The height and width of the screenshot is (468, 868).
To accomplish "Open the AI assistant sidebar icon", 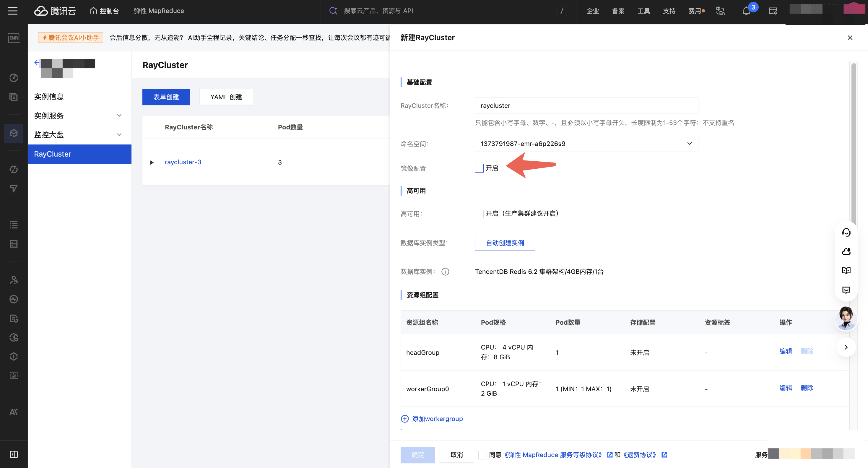I will (14, 412).
